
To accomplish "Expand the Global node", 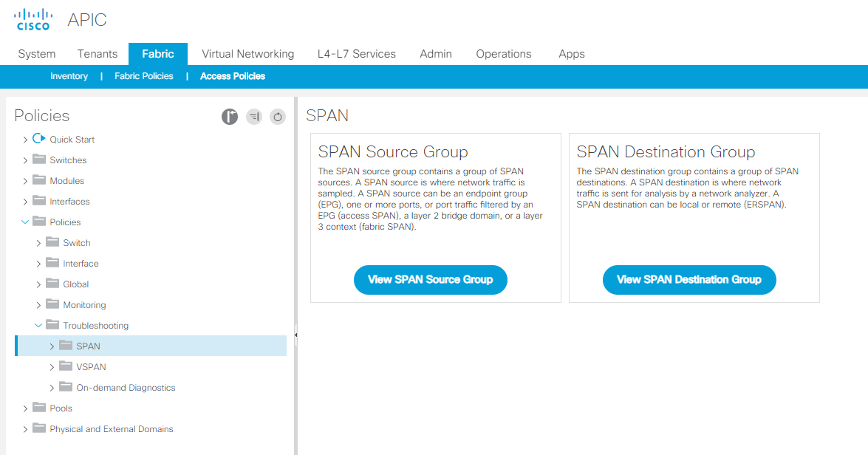I will click(38, 284).
